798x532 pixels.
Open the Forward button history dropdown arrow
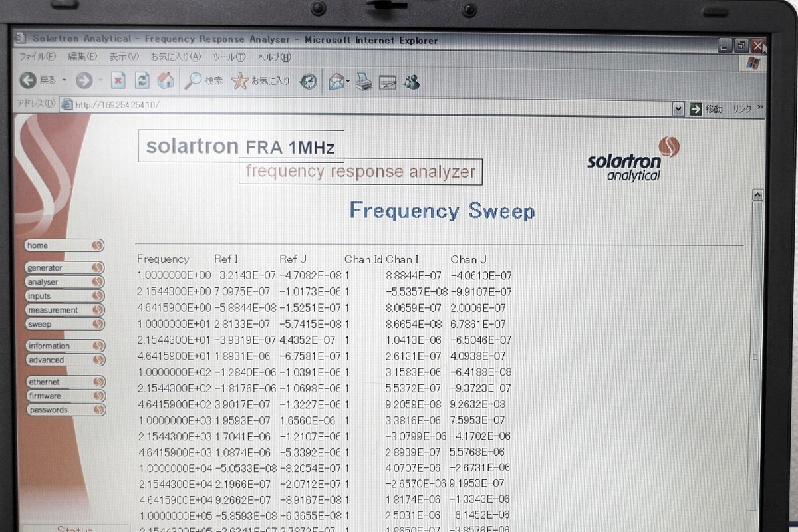pyautogui.click(x=100, y=81)
